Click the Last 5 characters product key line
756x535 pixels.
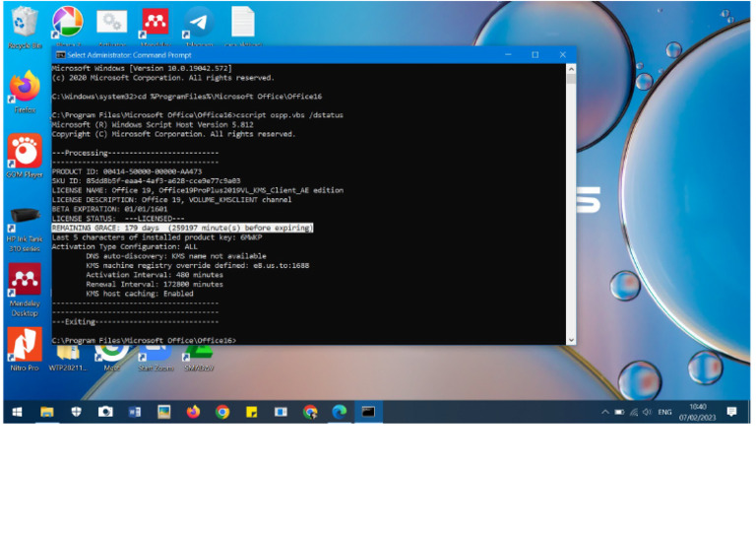[x=157, y=237]
